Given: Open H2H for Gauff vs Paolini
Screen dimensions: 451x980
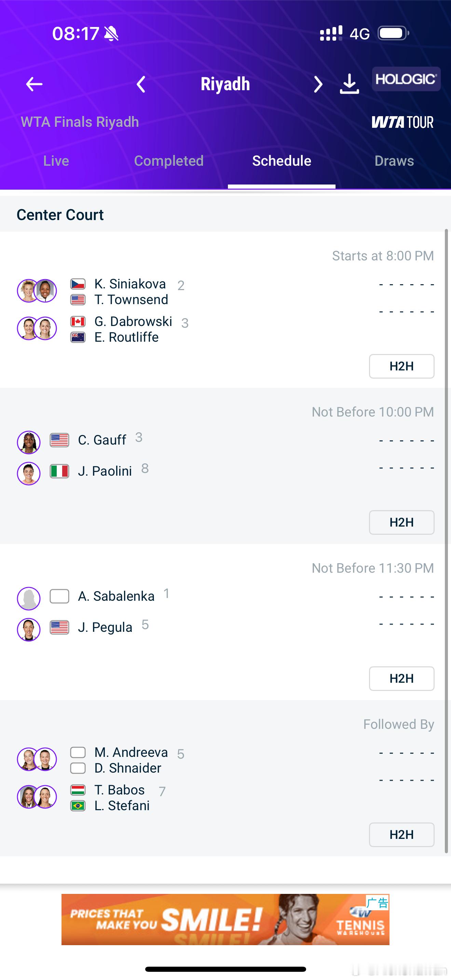Looking at the screenshot, I should point(401,522).
